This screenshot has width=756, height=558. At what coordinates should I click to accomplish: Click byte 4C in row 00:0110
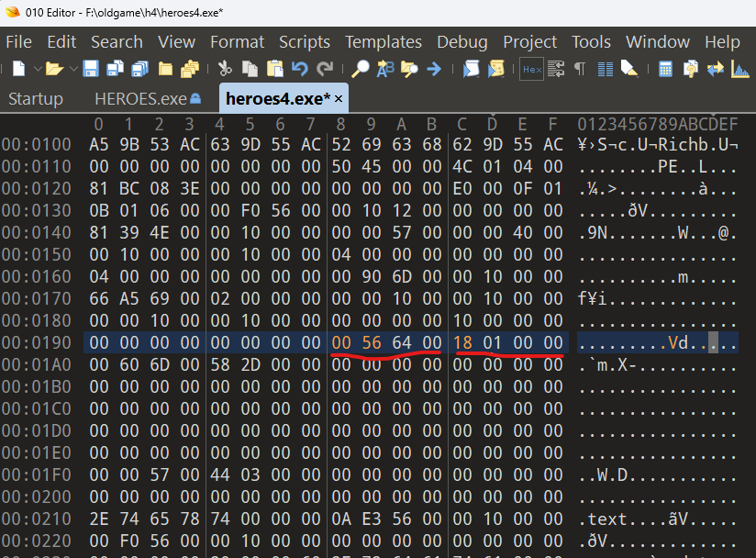pos(462,166)
